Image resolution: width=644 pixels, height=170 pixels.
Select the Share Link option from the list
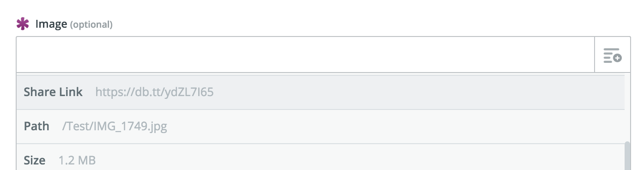320,92
